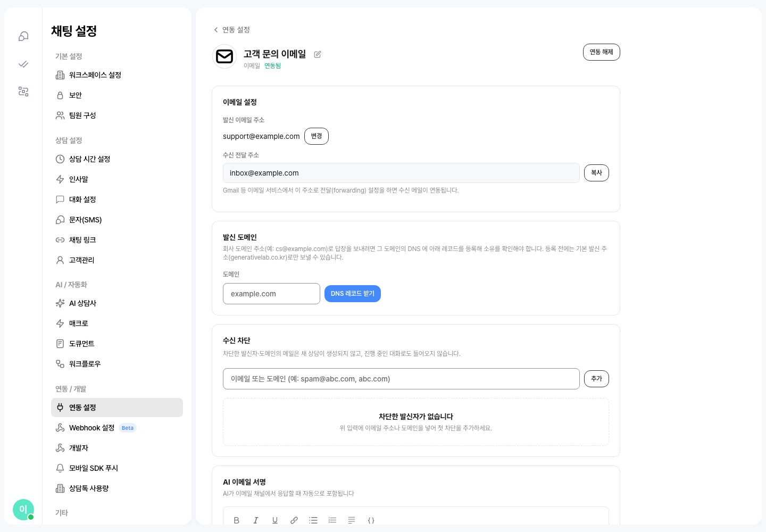Viewport: 766px width, 532px height.
Task: Toggle italic formatting in signature editor
Action: click(x=256, y=520)
